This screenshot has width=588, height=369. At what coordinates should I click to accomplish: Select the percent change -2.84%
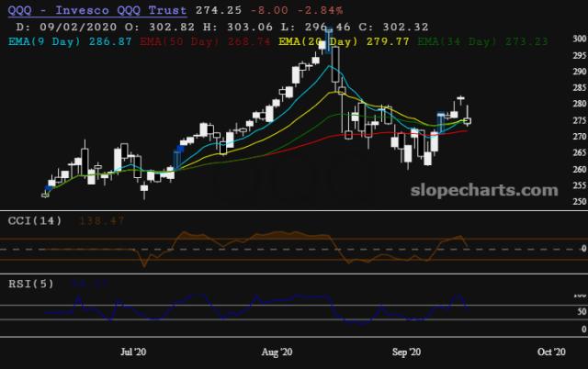tap(320, 10)
